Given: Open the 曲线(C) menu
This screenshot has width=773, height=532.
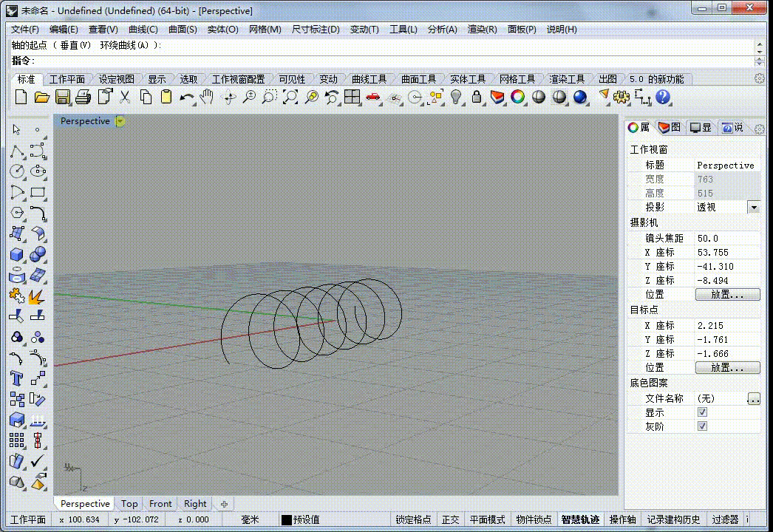Looking at the screenshot, I should [x=143, y=30].
